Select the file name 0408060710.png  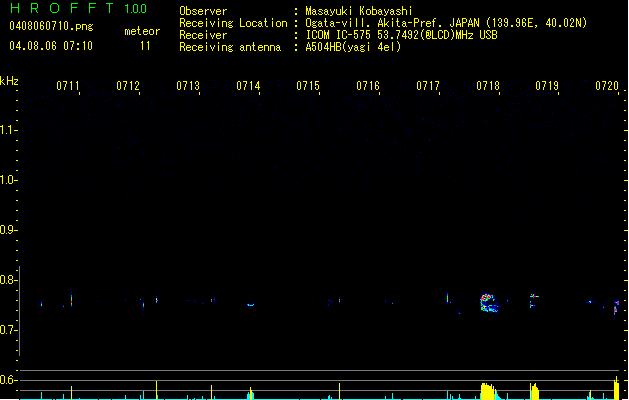(51, 26)
